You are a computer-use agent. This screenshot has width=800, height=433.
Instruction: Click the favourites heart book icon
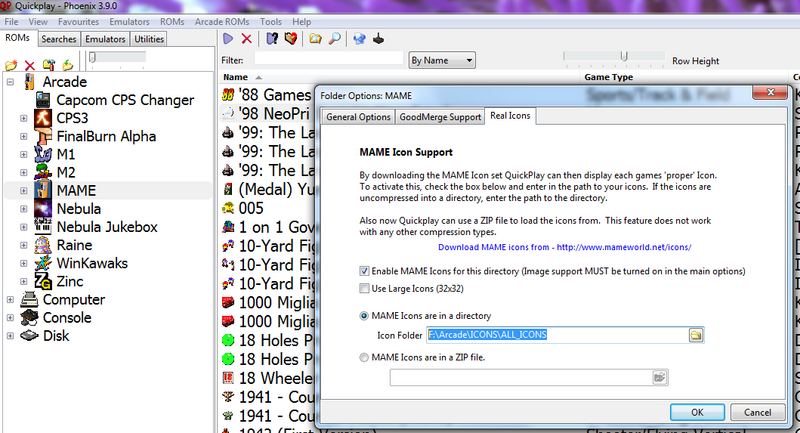coord(291,39)
